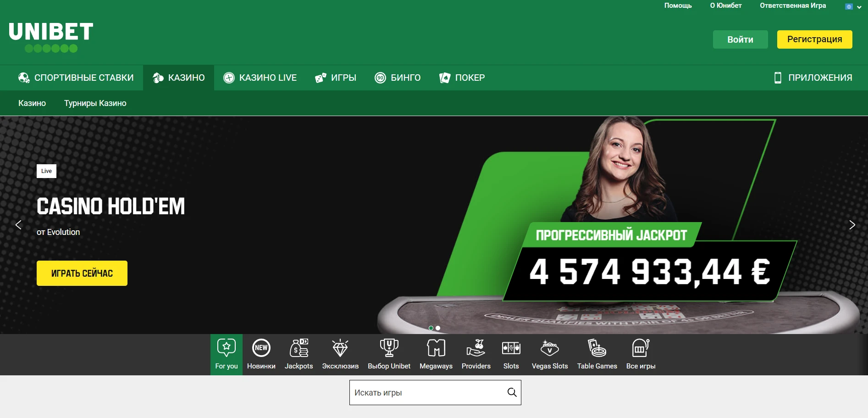Select the second carousel dot indicator
This screenshot has height=418, width=868.
438,328
